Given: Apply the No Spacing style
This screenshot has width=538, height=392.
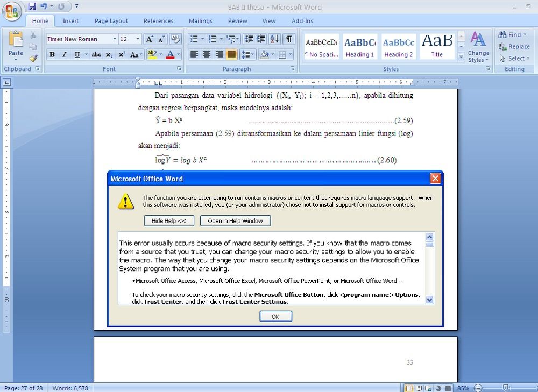Looking at the screenshot, I should tap(322, 47).
